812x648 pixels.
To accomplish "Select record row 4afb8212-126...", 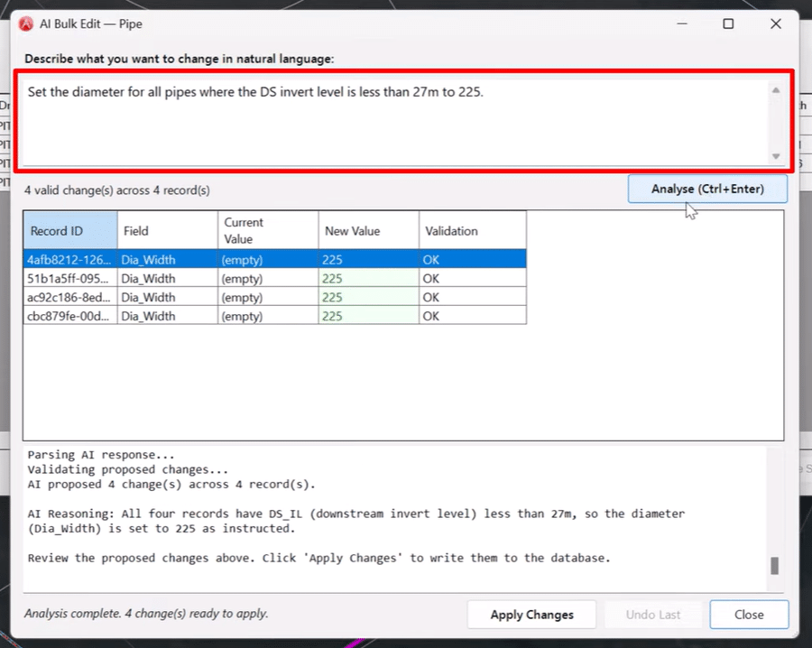I will tap(275, 259).
